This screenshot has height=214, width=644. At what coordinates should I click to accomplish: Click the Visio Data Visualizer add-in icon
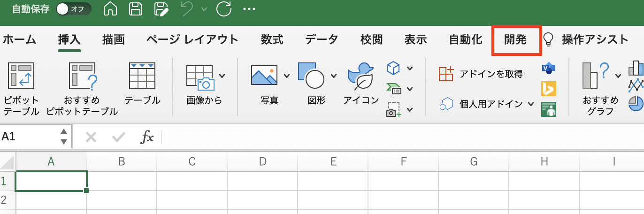tap(548, 68)
